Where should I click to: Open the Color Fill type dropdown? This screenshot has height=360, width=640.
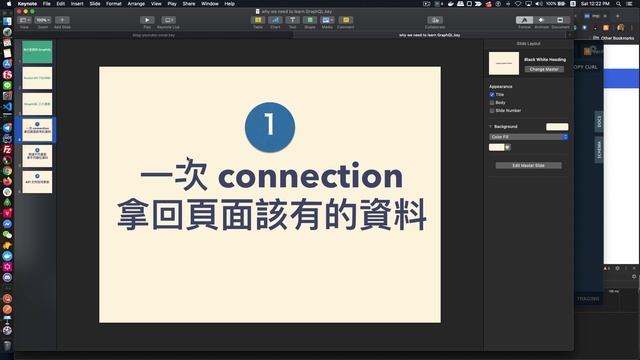pyautogui.click(x=528, y=137)
